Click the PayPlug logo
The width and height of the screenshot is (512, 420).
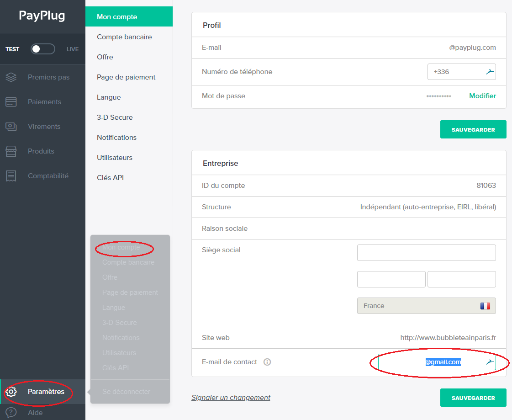coord(42,16)
